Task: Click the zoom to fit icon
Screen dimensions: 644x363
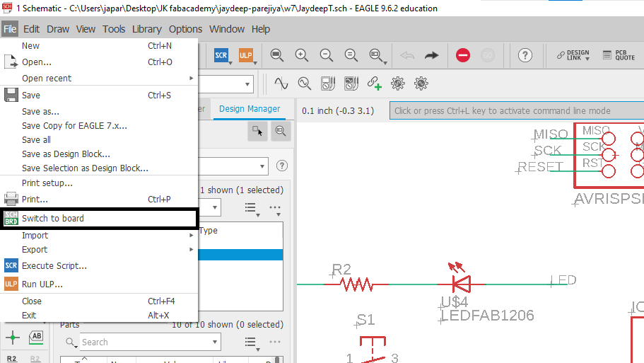Action: coord(277,55)
